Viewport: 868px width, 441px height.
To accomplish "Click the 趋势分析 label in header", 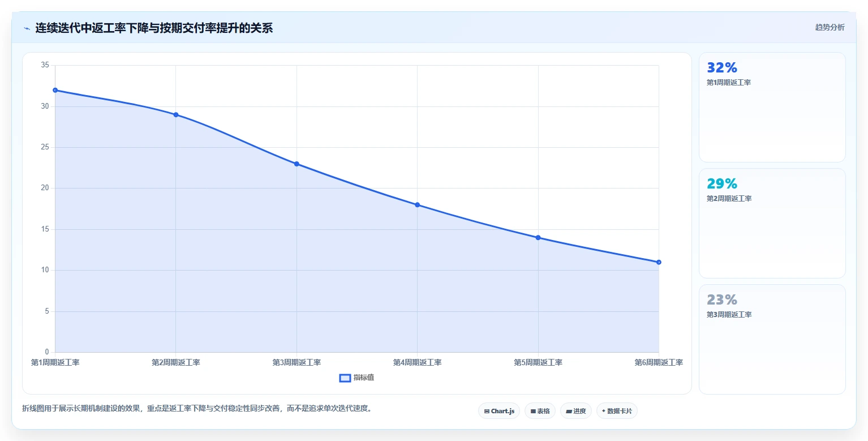I will click(830, 27).
